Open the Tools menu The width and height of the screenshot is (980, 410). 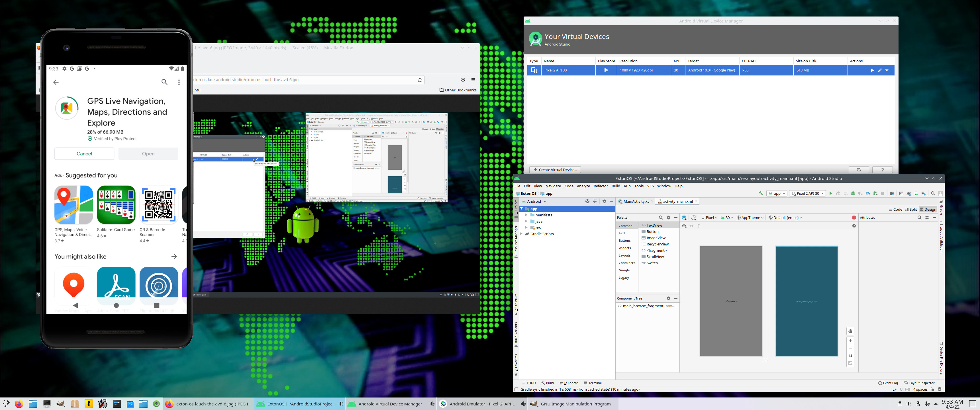coord(639,186)
